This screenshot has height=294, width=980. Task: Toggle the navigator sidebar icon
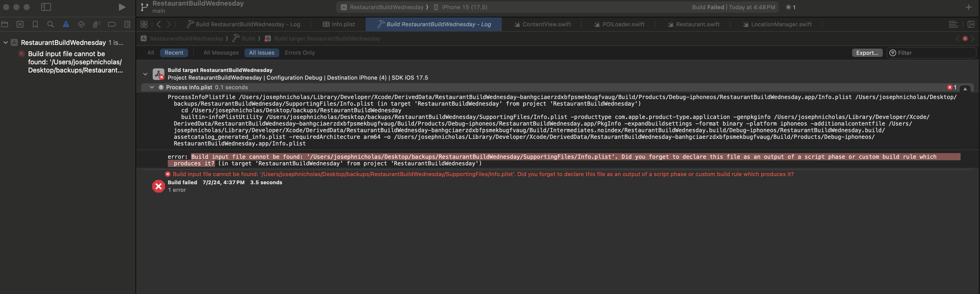pos(46,7)
